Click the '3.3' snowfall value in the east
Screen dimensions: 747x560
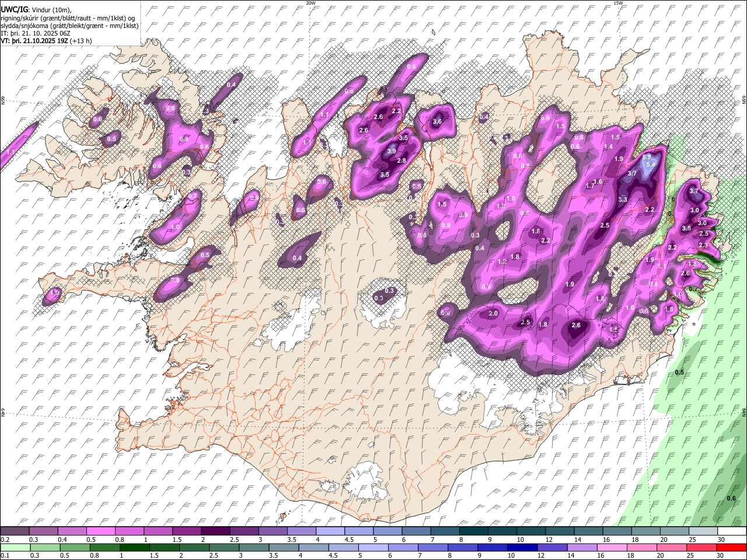[x=623, y=199]
